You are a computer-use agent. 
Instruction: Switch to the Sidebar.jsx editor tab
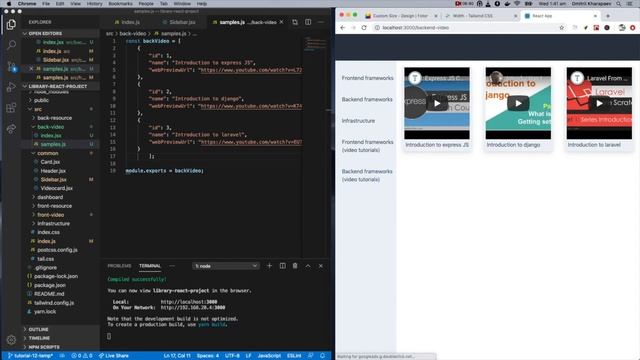(179, 22)
